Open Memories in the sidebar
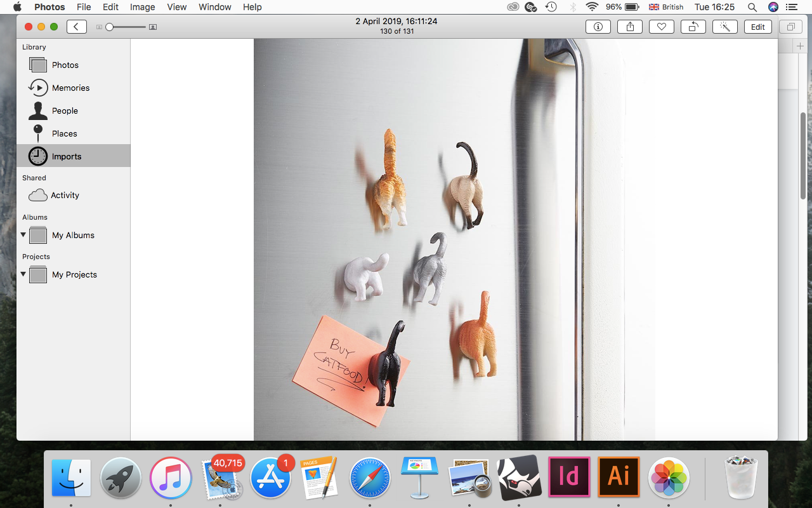 [x=70, y=88]
